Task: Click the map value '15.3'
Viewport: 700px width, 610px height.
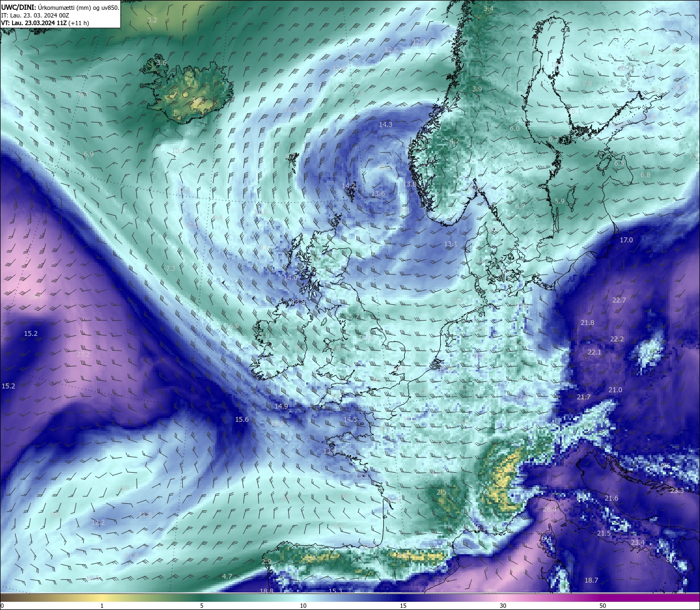Action: coord(335,591)
